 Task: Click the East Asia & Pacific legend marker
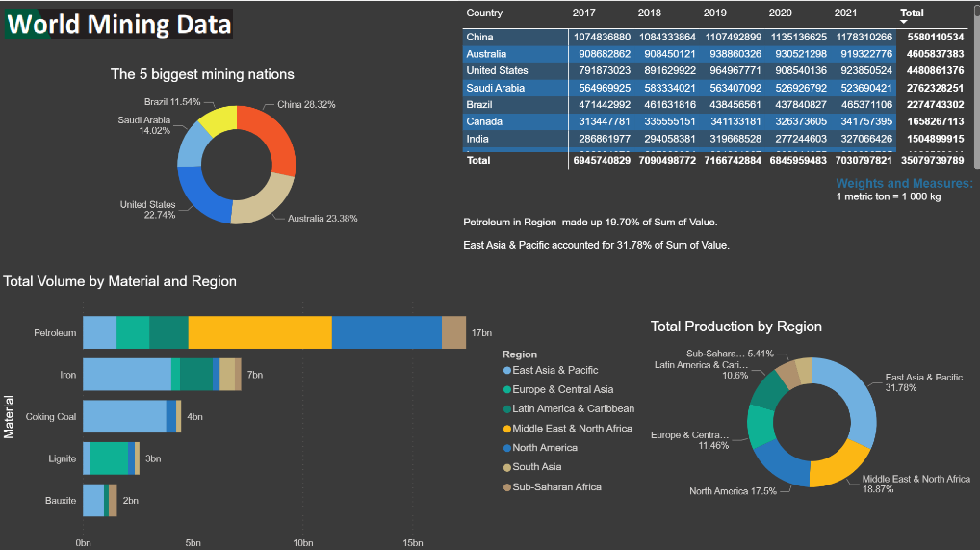[506, 371]
